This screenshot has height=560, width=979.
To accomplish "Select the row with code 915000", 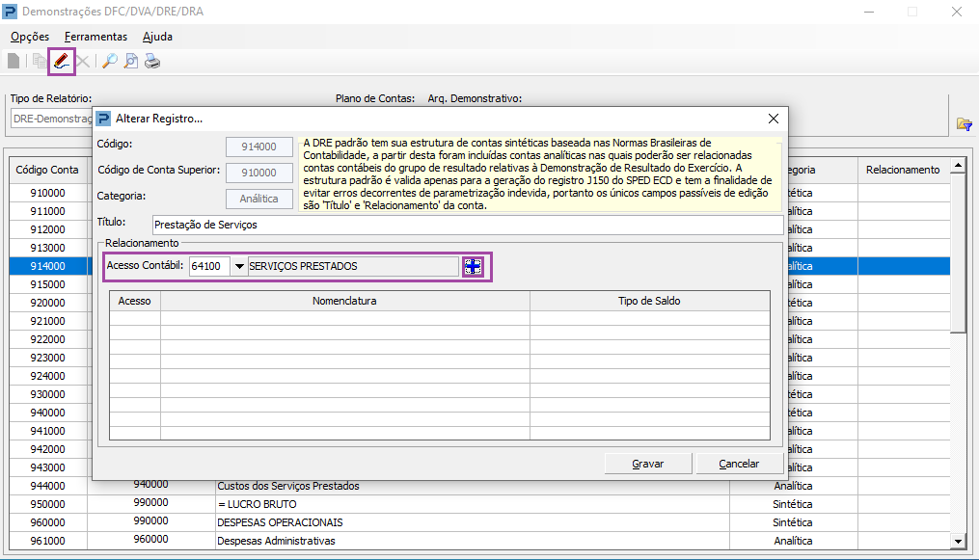I will (46, 284).
